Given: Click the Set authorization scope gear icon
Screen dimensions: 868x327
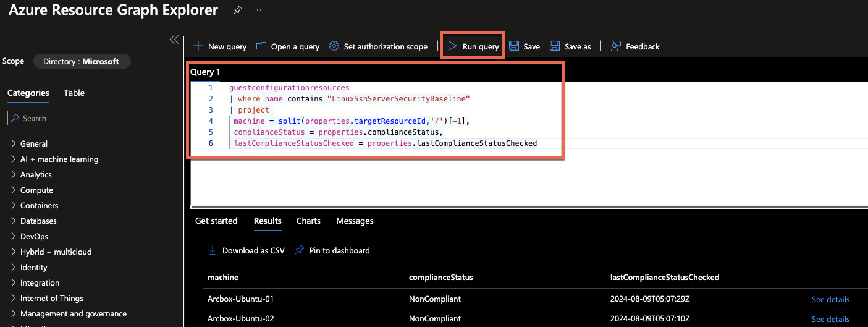Looking at the screenshot, I should pyautogui.click(x=334, y=46).
